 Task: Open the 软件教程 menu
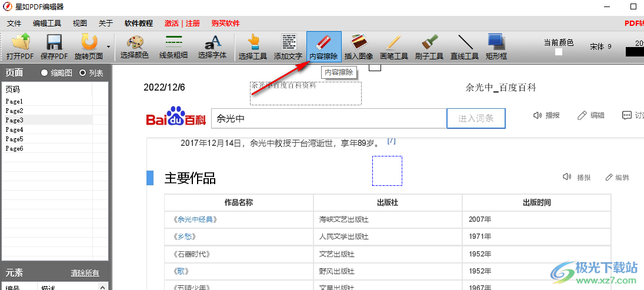138,24
